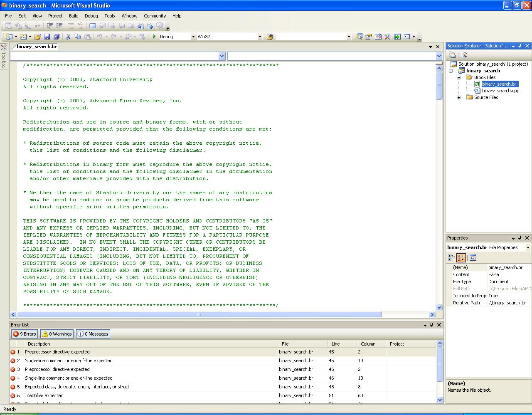Screen dimensions: 532x415
Task: Open the Toolbox side tab
Action: point(4,56)
